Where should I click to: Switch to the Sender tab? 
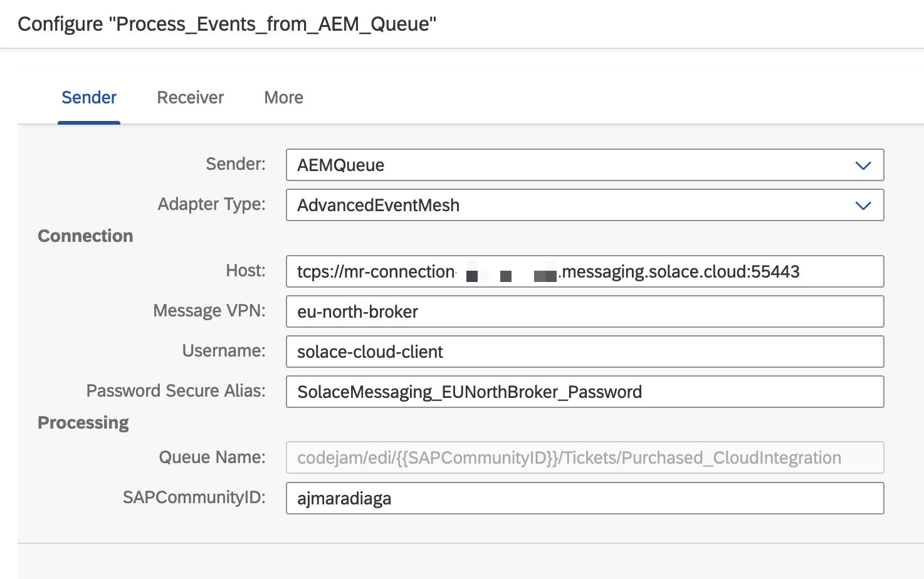coord(89,97)
